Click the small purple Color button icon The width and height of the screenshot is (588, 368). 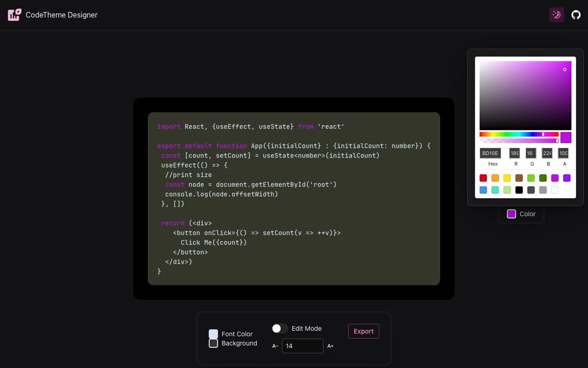pos(511,214)
